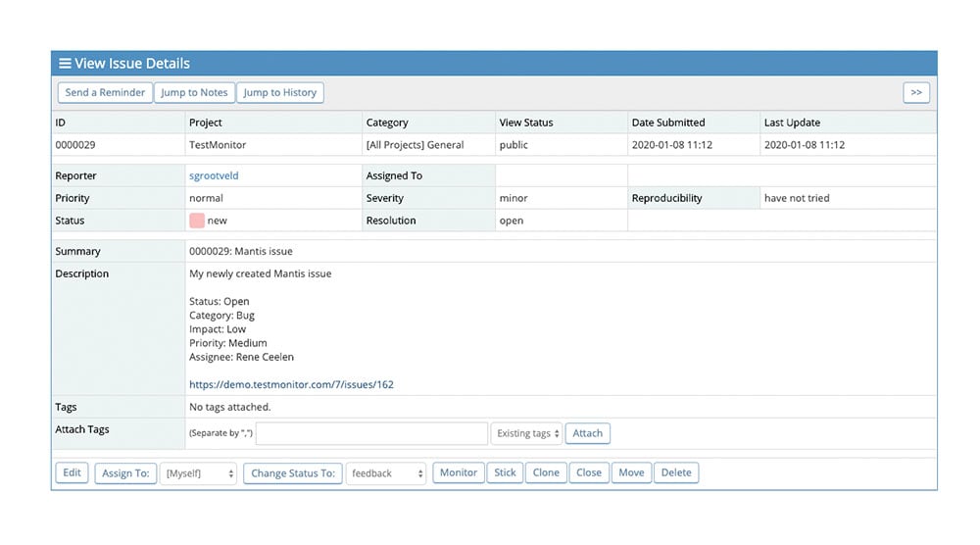Open the demo.testmonitor.com issue link
This screenshot has width=980, height=545.
291,384
